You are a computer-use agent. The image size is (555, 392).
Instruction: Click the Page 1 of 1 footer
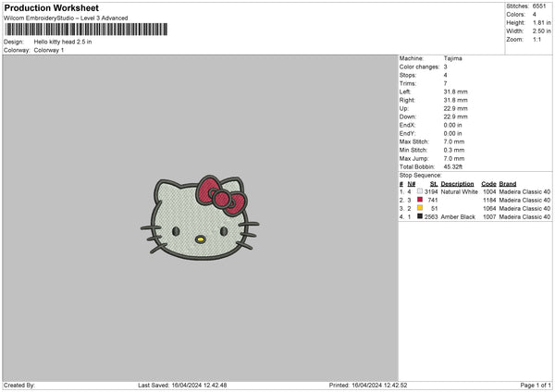536,386
